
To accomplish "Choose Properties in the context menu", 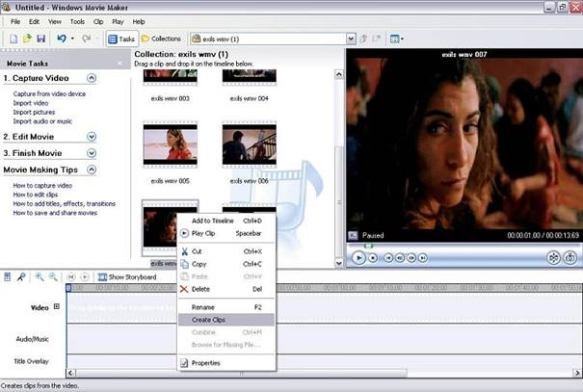I will [x=226, y=363].
